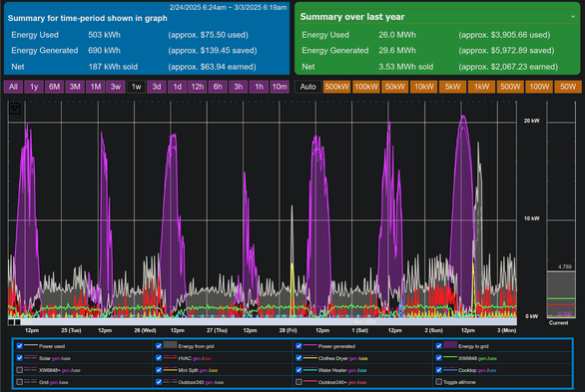Zoom the graph to 10m
The height and width of the screenshot is (392, 585).
(280, 87)
